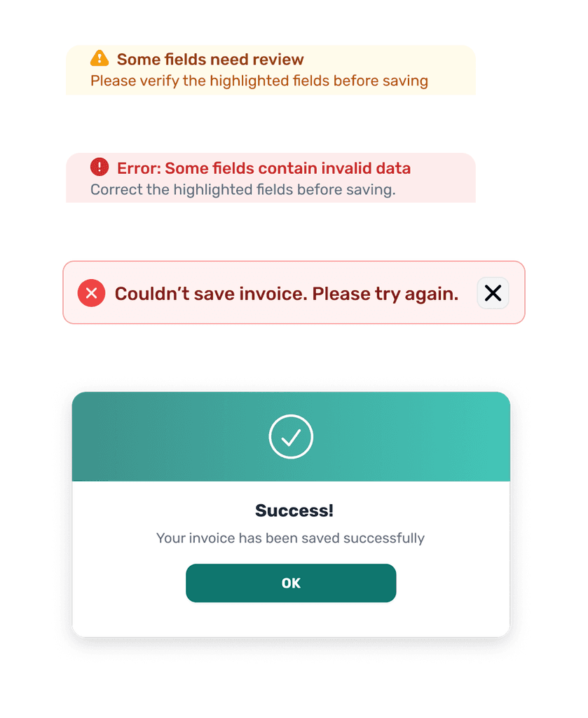Screen dimensions: 588x718
Task: Click 'Your invoice has been saved successfully' text
Action: [291, 538]
